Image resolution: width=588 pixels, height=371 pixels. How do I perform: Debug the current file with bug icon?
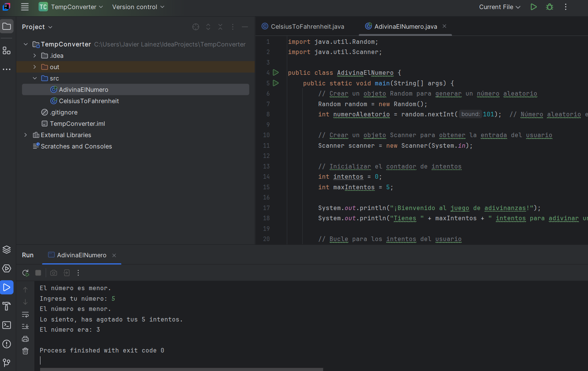[550, 7]
